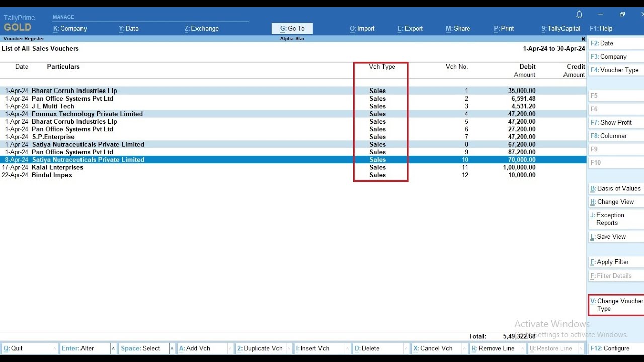This screenshot has width=644, height=362.
Task: Select the S.P.Enterprise row
Action: point(293,137)
